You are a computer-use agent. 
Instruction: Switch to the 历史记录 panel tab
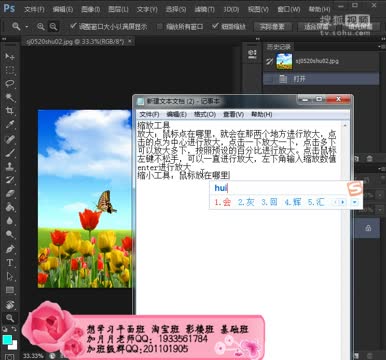pos(279,47)
